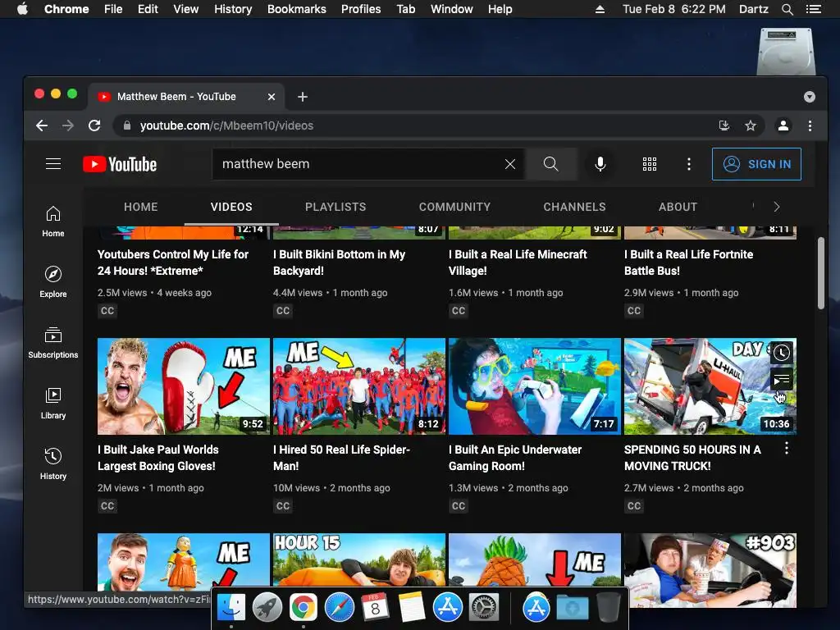Start voice search with the microphone icon
This screenshot has width=840, height=630.
click(x=600, y=164)
